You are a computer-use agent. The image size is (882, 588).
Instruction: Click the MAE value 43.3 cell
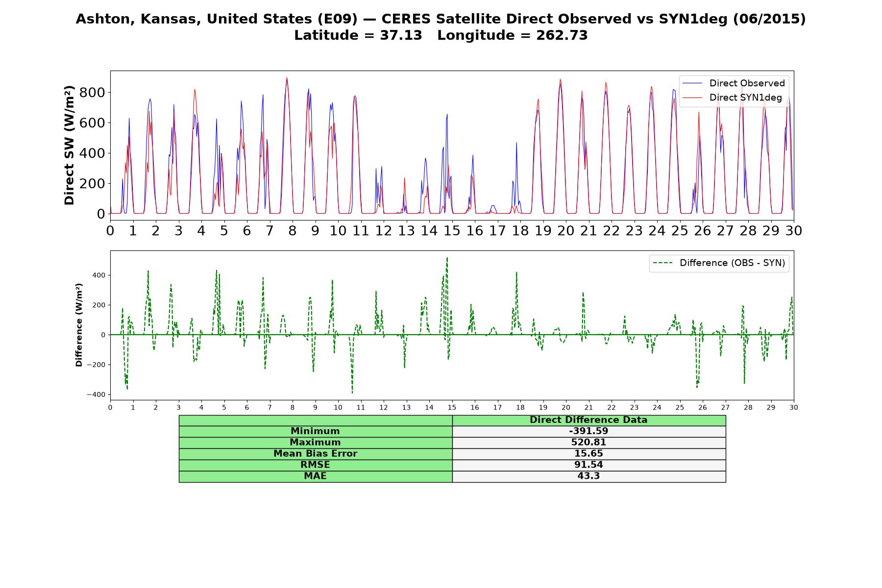[x=589, y=476]
